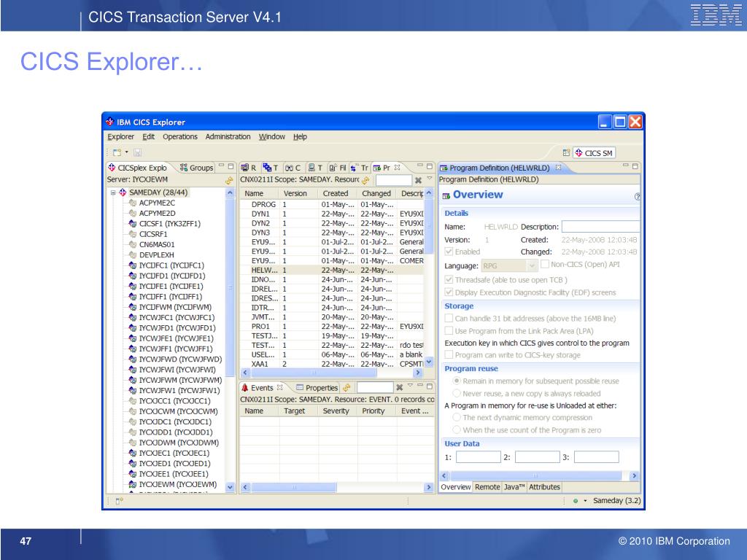Click the editor horizontal scrollbar thumb
The width and height of the screenshot is (747, 560).
535,475
